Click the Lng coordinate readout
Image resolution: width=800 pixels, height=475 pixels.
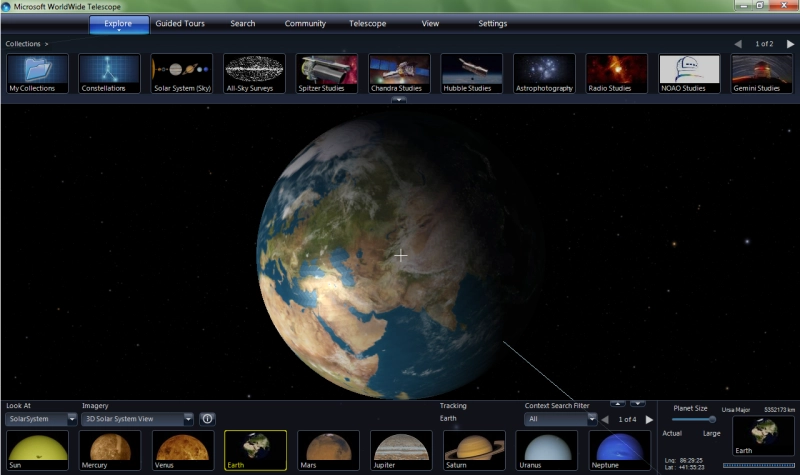[x=684, y=460]
